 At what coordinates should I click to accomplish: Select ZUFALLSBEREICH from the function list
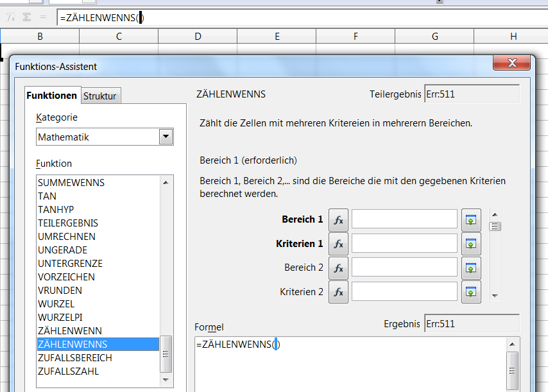point(75,358)
